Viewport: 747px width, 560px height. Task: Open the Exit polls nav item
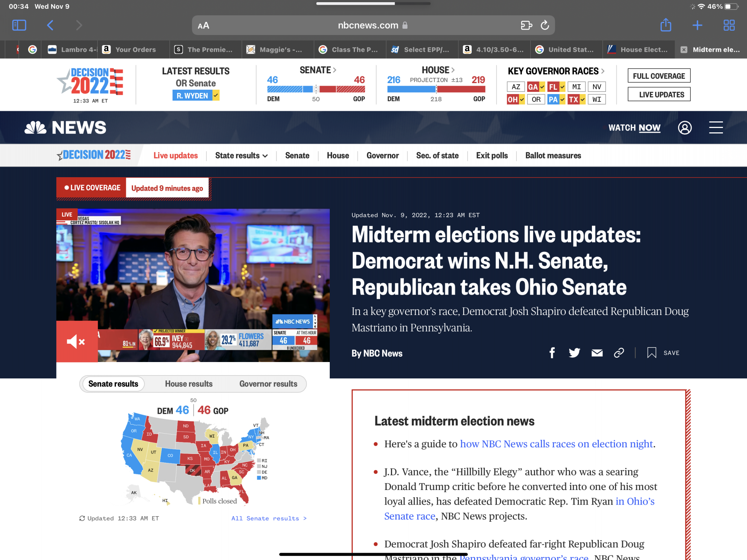click(x=492, y=156)
